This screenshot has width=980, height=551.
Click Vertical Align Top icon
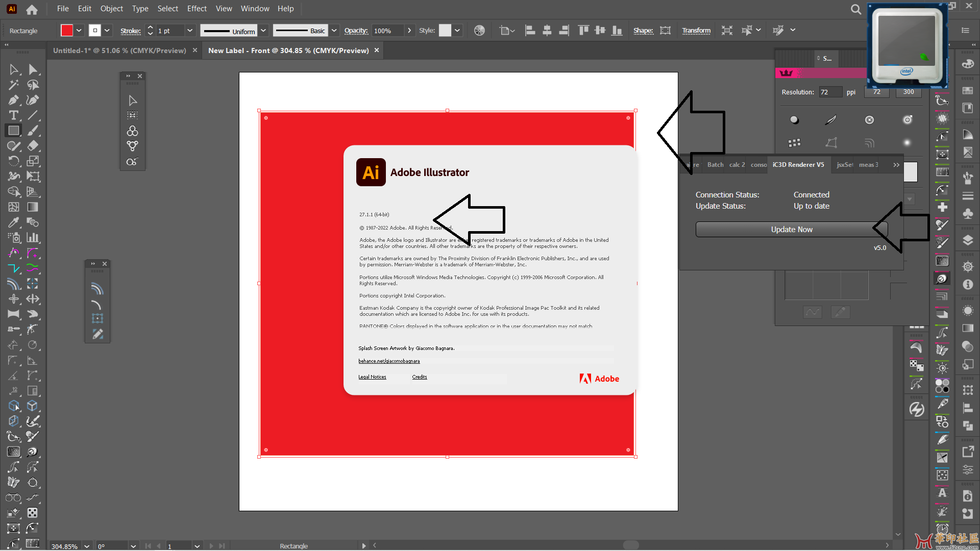pyautogui.click(x=583, y=31)
